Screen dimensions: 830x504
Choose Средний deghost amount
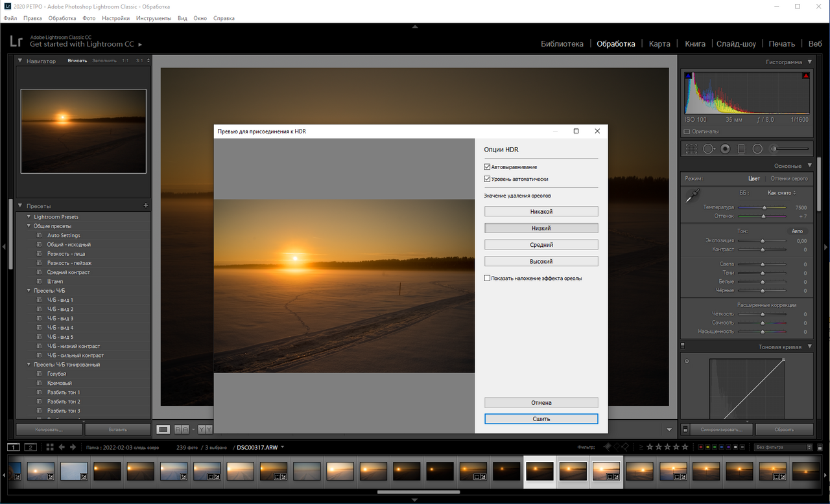(x=541, y=245)
